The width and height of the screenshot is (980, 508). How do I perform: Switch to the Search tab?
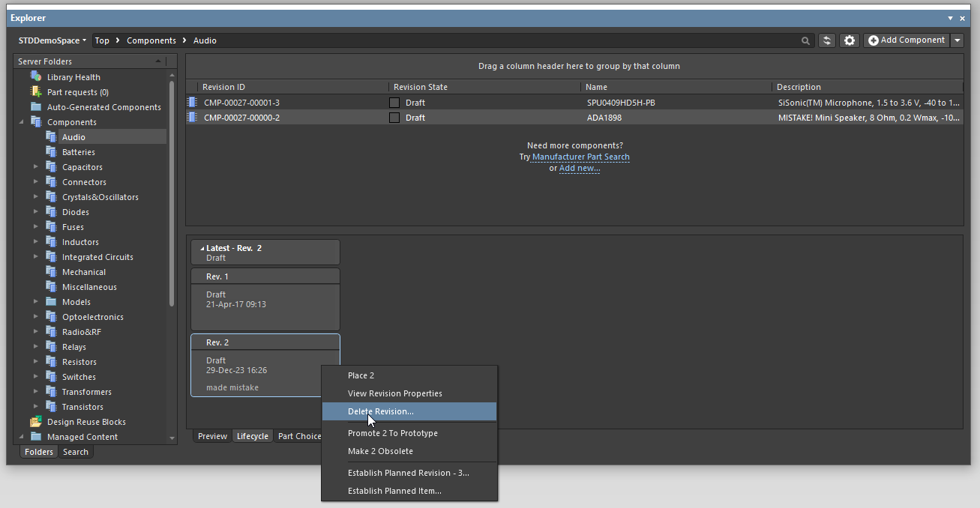[x=76, y=452]
